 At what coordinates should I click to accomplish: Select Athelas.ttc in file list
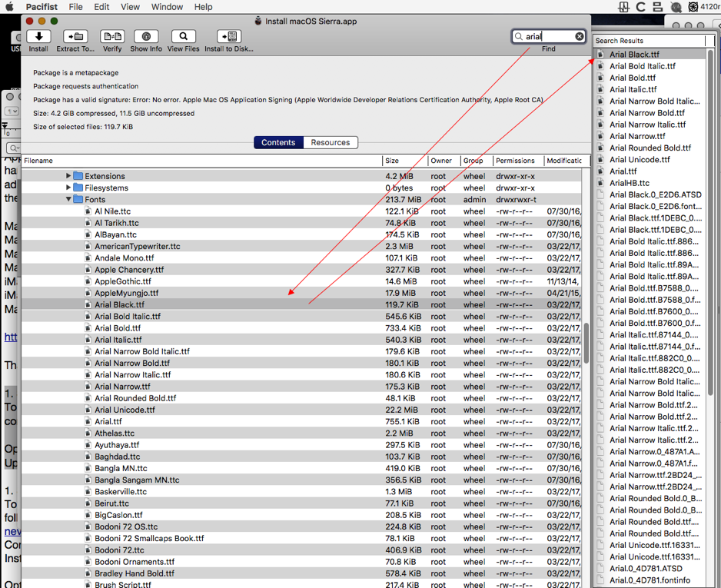pos(115,433)
